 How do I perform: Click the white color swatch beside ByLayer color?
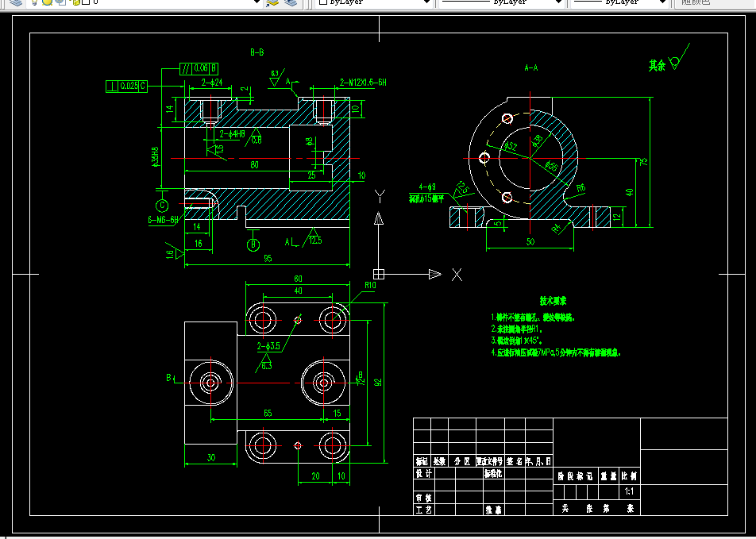click(x=323, y=2)
